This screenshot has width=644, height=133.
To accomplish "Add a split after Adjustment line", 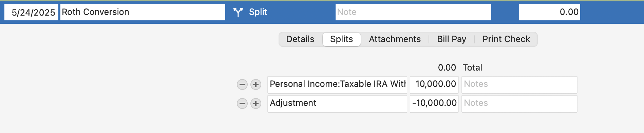I will pos(256,103).
